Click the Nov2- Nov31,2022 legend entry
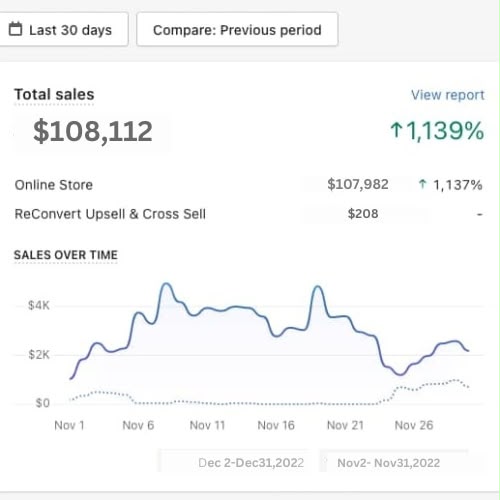The width and height of the screenshot is (500, 500). (389, 463)
